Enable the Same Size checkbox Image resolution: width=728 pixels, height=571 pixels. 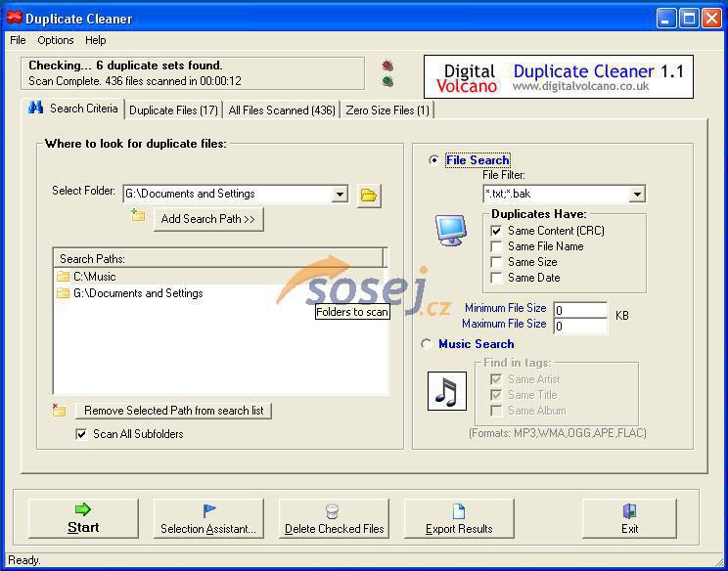(x=496, y=262)
